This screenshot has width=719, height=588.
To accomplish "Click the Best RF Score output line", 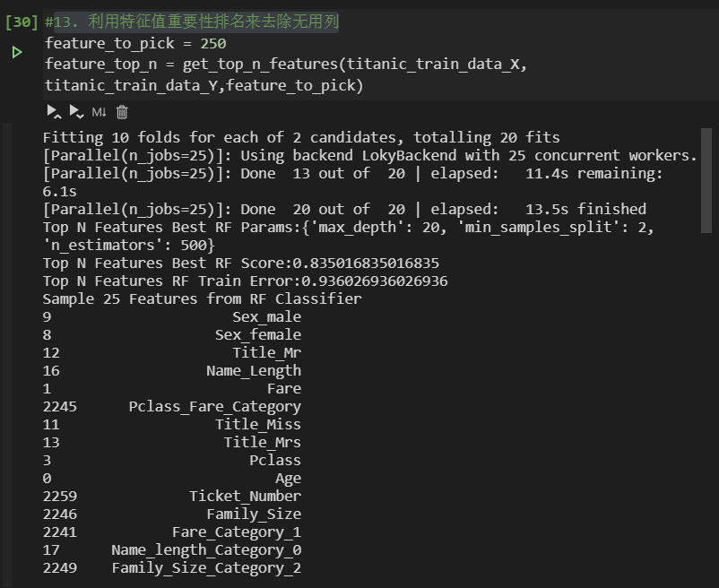I will [241, 263].
